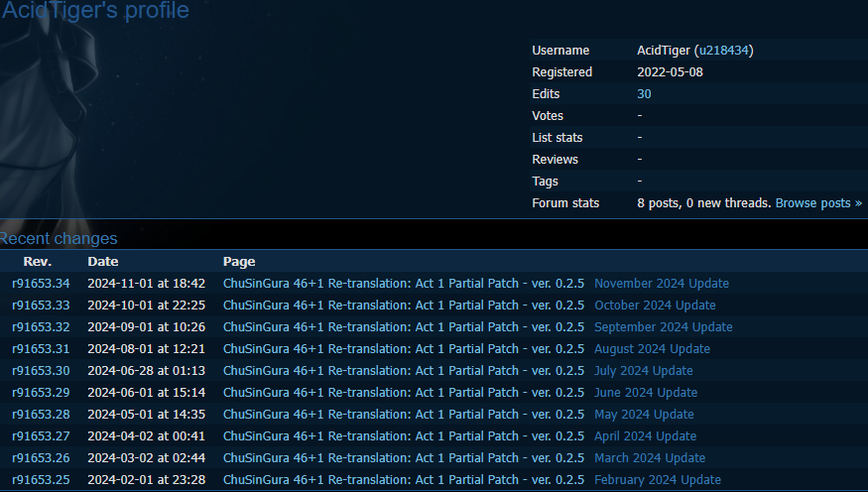Open revision r91653.32
This screenshot has width=868, height=492.
[41, 327]
